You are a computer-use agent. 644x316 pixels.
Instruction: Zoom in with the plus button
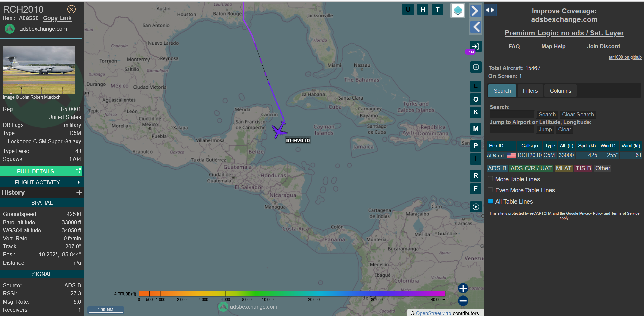463,288
